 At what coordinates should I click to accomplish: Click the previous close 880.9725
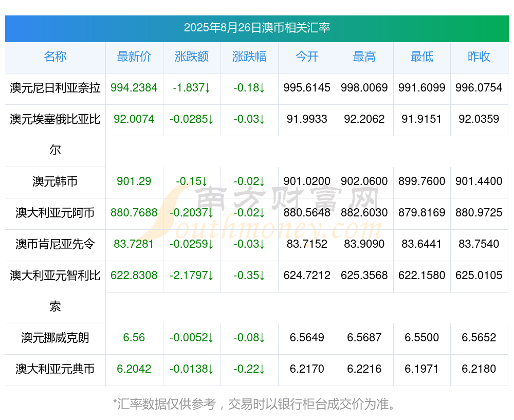479,213
